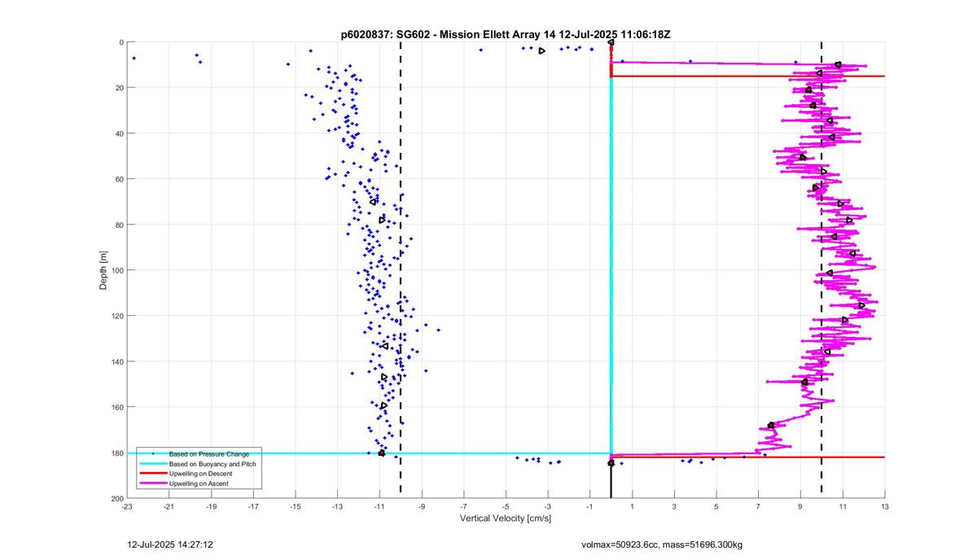Click x-axis tick label '-11'

(379, 507)
